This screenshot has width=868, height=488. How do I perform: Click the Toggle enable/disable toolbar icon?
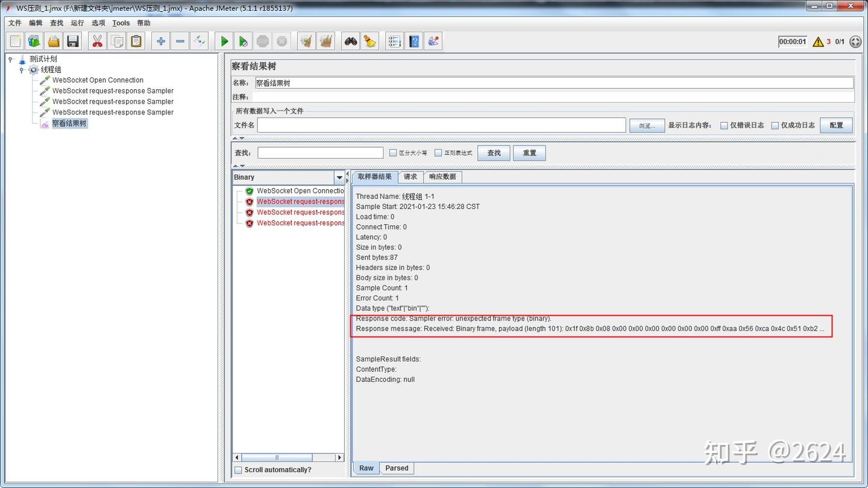[x=200, y=42]
